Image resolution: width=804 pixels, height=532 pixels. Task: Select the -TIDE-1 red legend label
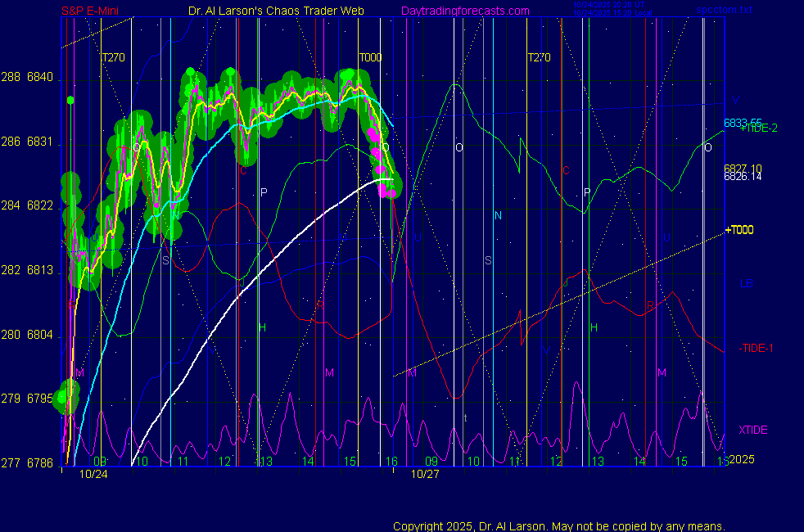coord(757,348)
